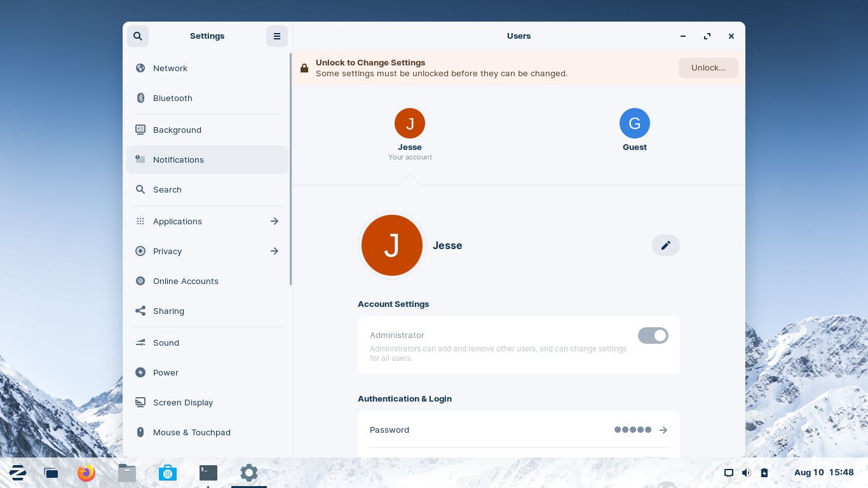Open Firefox from the taskbar
The width and height of the screenshot is (868, 488).
pyautogui.click(x=86, y=473)
